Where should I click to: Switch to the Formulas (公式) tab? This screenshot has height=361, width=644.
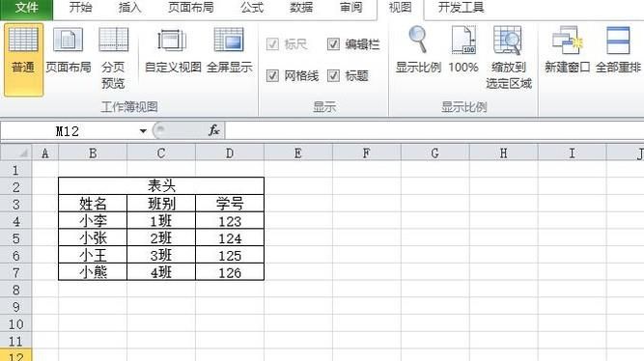click(x=252, y=8)
